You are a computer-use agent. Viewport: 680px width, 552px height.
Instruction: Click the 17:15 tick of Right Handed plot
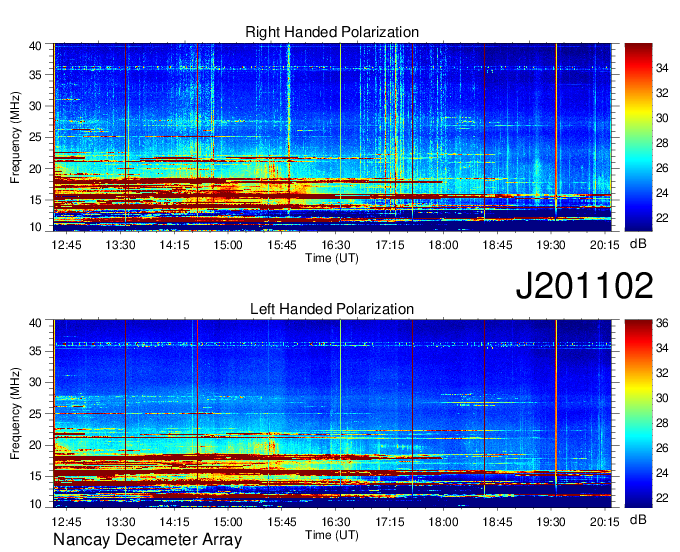[389, 245]
